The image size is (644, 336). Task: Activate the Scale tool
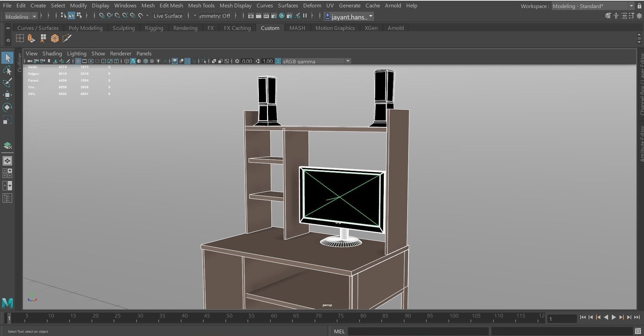click(x=7, y=120)
